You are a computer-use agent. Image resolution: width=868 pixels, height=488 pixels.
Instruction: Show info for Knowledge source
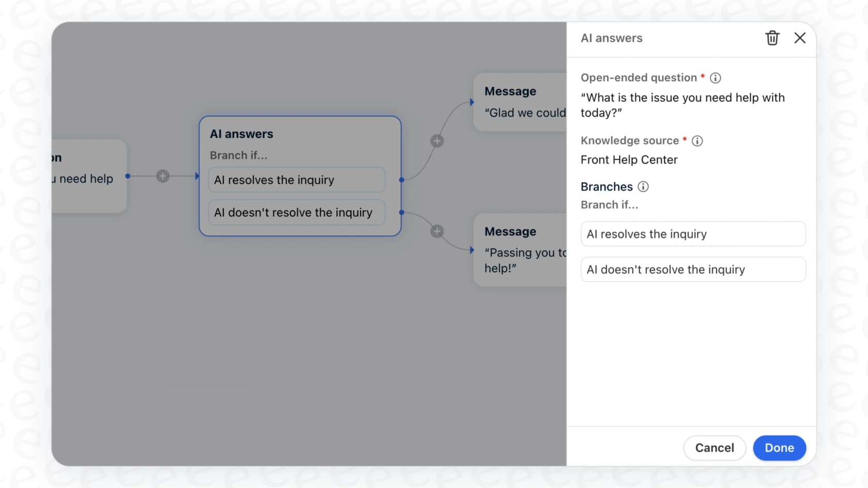coord(698,141)
